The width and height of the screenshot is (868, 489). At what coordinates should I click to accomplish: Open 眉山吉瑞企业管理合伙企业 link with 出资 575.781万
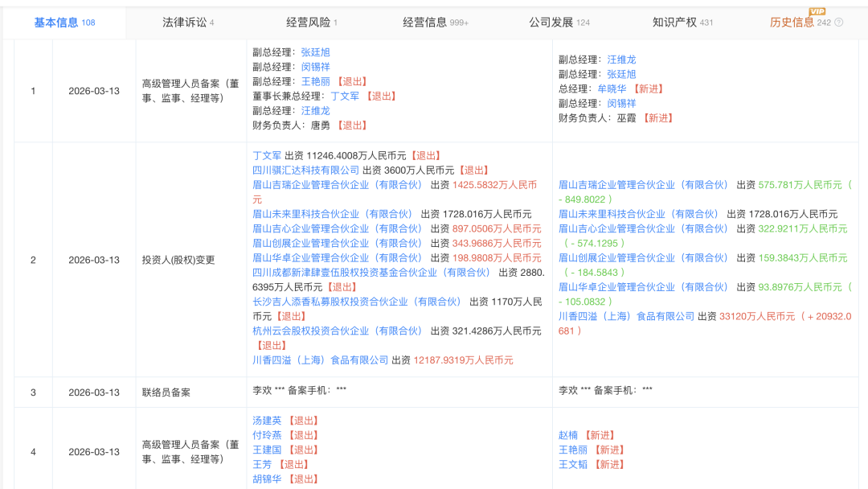tap(643, 185)
